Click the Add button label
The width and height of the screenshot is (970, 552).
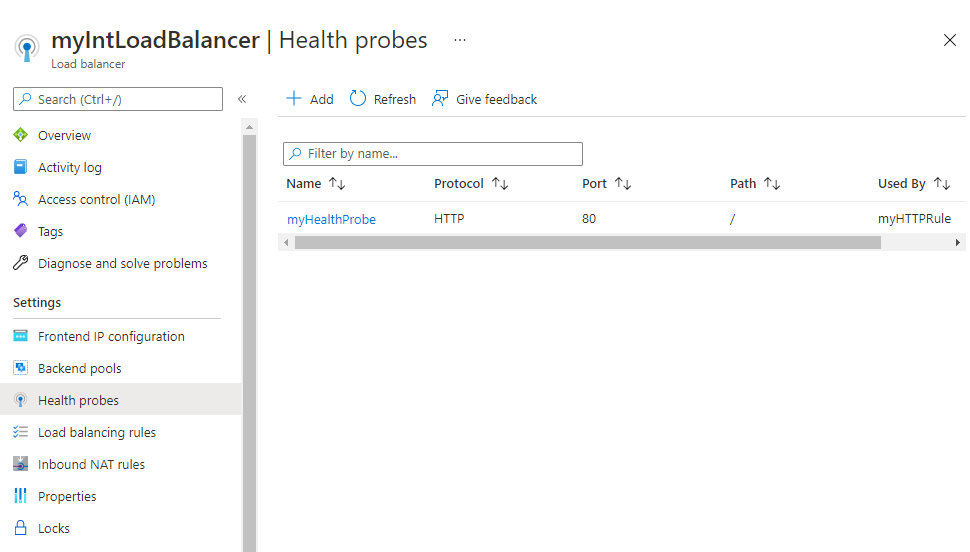click(x=322, y=100)
